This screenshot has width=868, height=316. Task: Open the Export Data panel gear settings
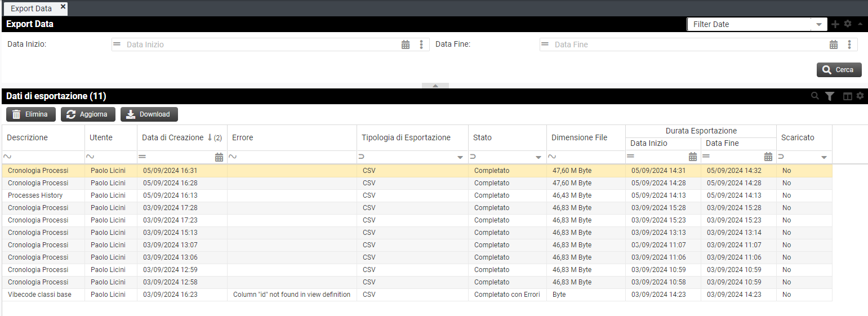(848, 24)
